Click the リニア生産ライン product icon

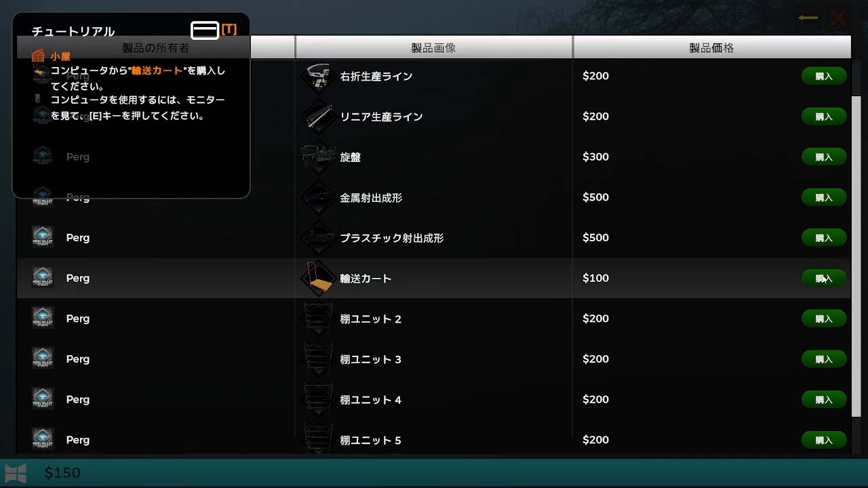point(318,117)
